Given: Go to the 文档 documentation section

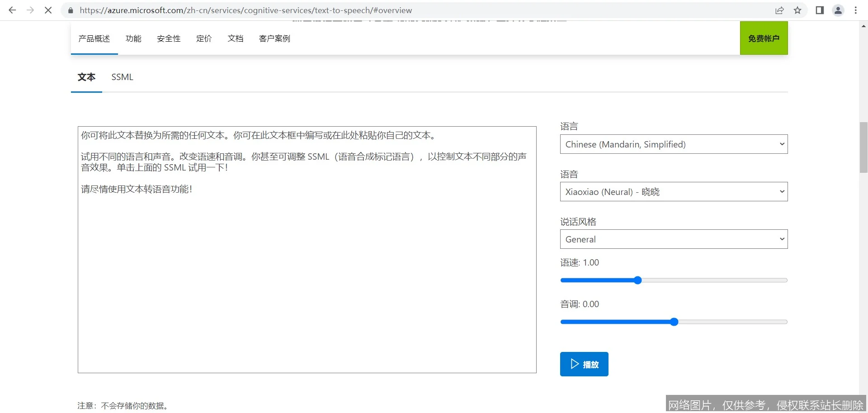Looking at the screenshot, I should pyautogui.click(x=235, y=38).
